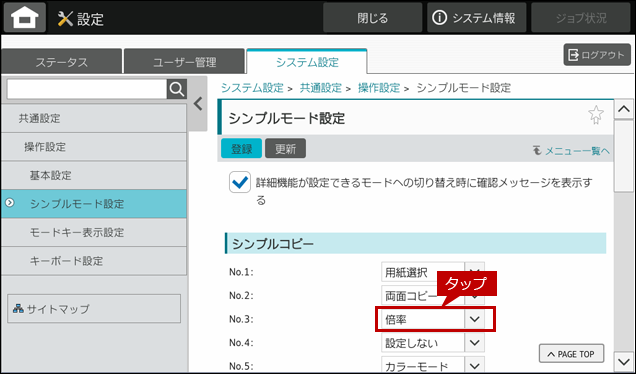
Task: Toggle confirmation message checkbox
Action: [240, 182]
